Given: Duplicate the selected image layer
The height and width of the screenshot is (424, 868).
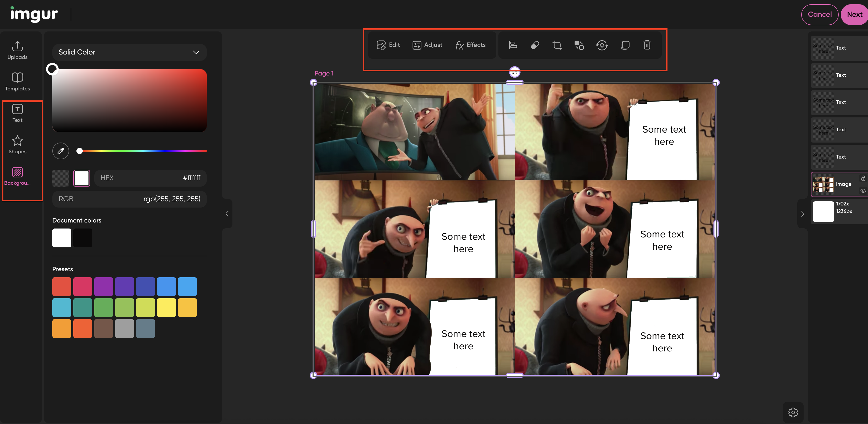Looking at the screenshot, I should (x=625, y=45).
